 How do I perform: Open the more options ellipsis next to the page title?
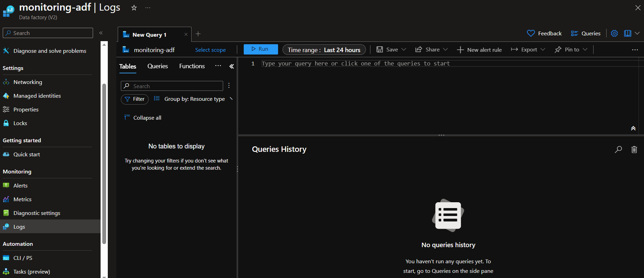click(x=148, y=8)
